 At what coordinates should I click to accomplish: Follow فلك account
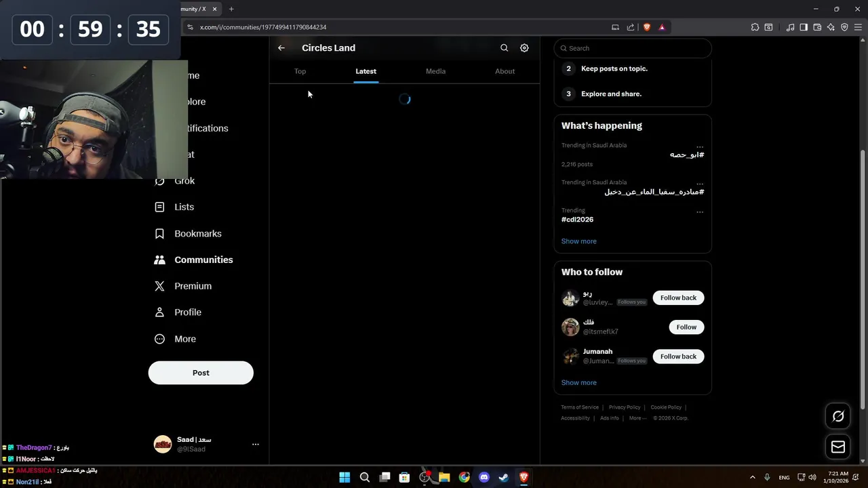(686, 327)
